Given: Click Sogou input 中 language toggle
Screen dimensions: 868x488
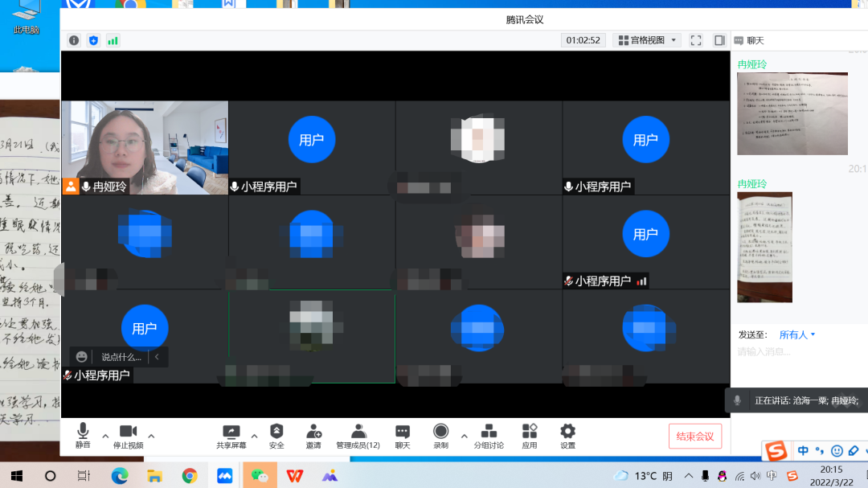Looking at the screenshot, I should click(803, 451).
